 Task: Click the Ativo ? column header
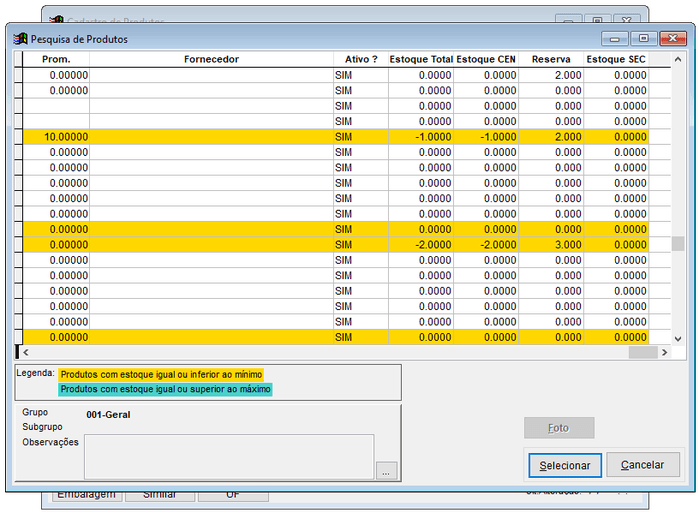tap(361, 59)
